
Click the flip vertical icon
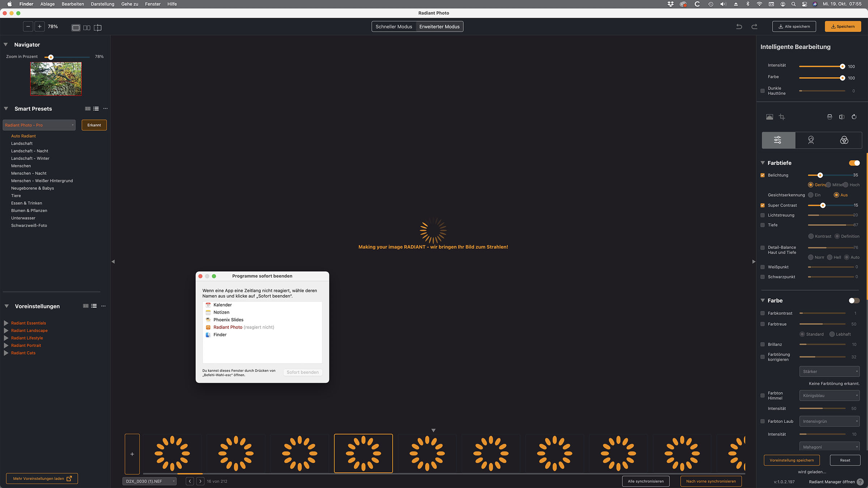[x=830, y=117]
